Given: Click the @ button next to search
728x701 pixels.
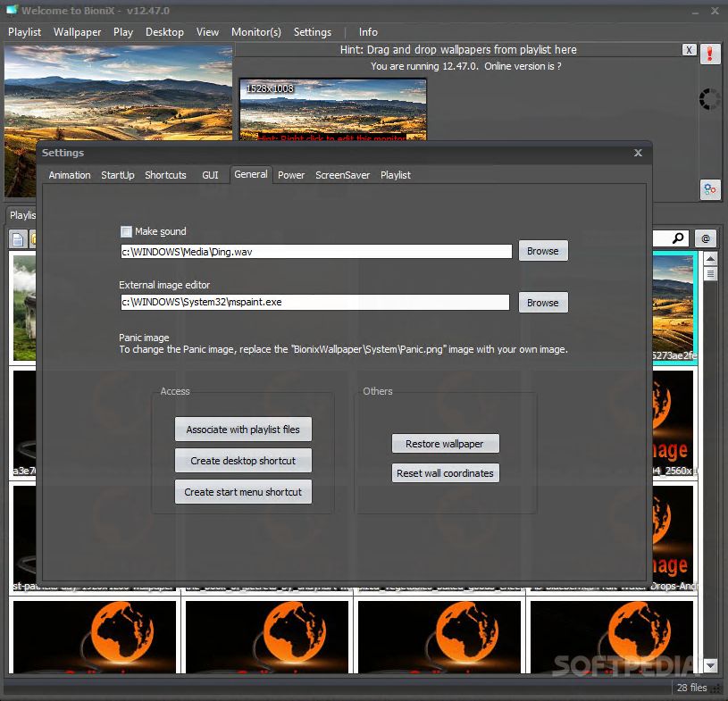Looking at the screenshot, I should click(706, 238).
